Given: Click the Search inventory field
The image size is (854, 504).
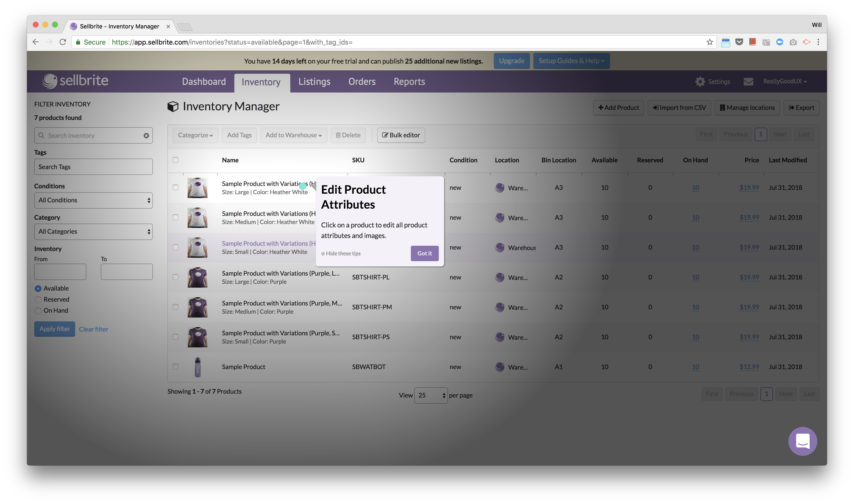Looking at the screenshot, I should (94, 135).
